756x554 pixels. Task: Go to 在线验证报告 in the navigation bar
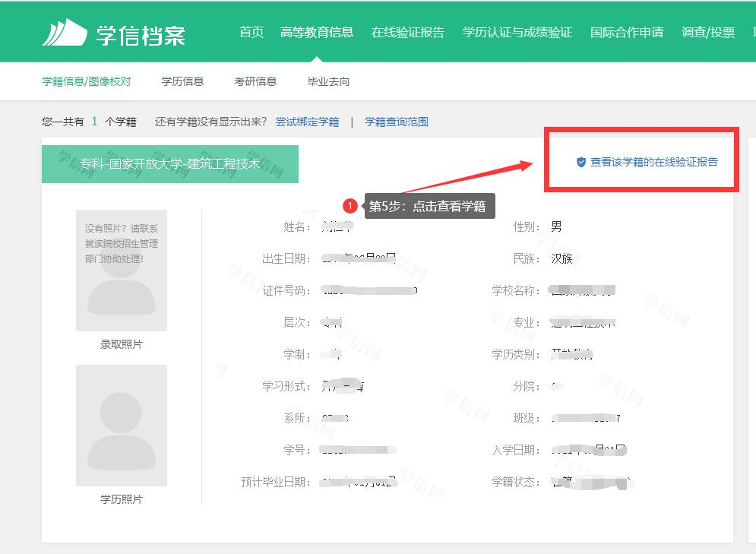(408, 33)
